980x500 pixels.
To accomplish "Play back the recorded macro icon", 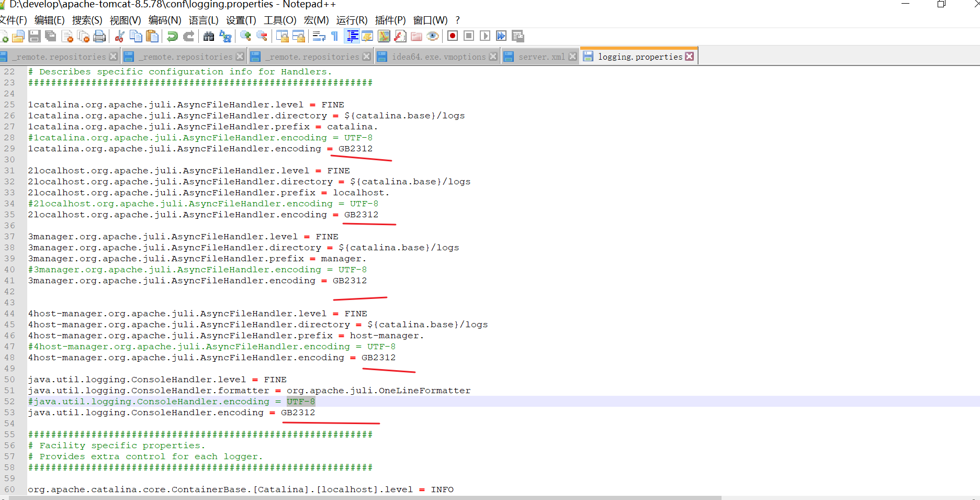I will coord(485,36).
